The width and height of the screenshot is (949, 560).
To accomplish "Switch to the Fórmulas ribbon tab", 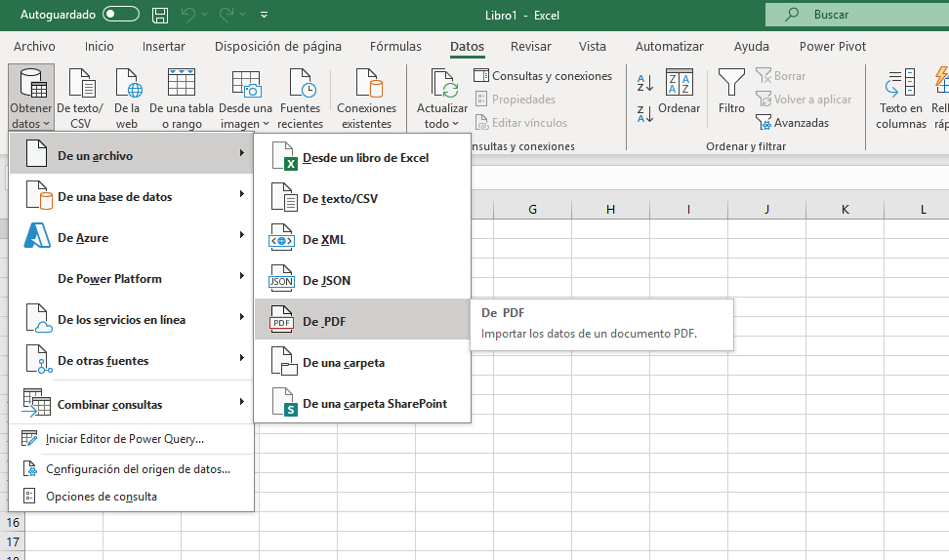I will click(395, 46).
